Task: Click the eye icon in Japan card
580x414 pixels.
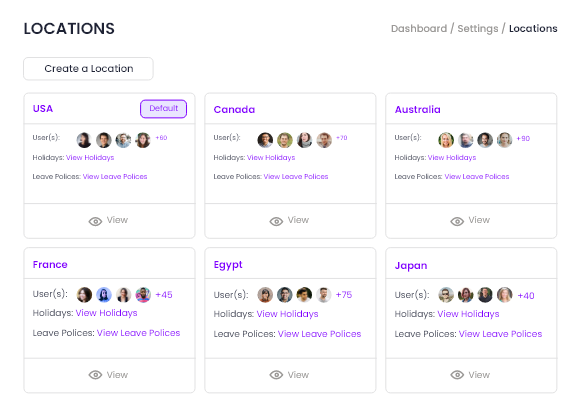Action: coord(457,375)
